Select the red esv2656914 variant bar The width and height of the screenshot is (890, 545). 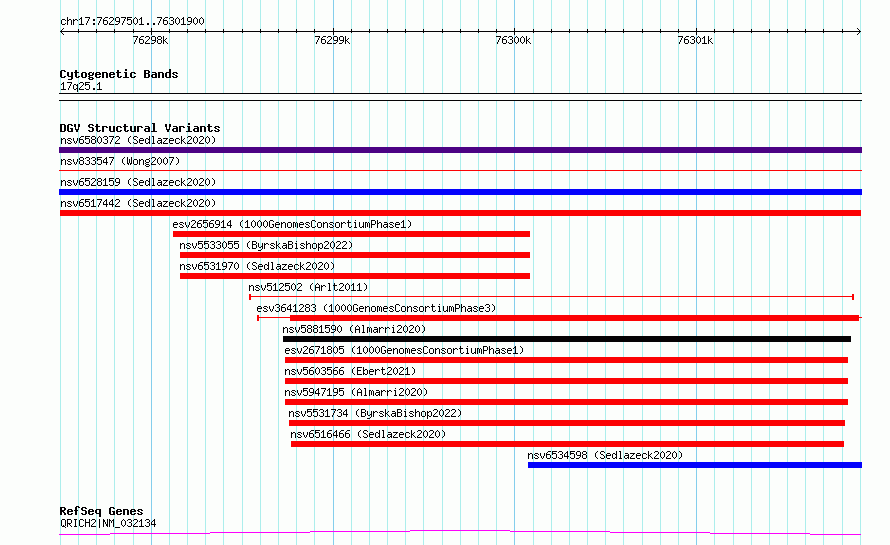[x=351, y=234]
